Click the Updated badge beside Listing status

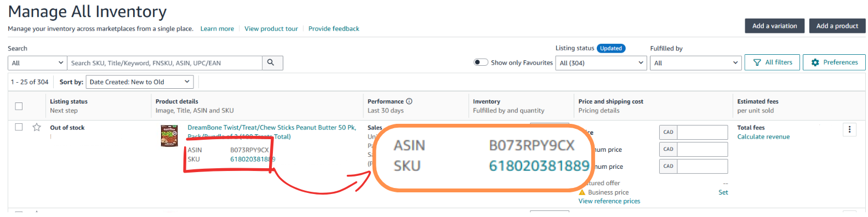click(611, 48)
